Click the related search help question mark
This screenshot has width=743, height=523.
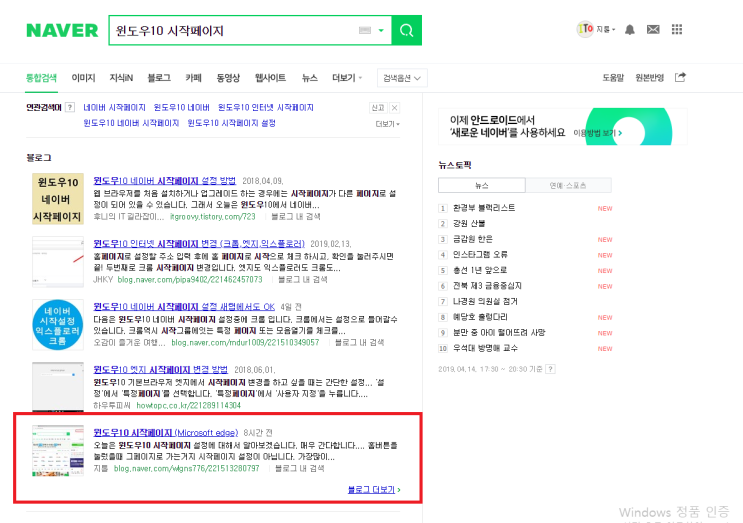(x=70, y=108)
